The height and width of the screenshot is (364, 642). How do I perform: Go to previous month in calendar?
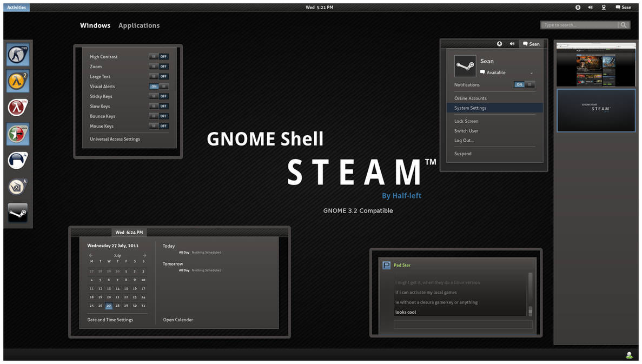91,255
